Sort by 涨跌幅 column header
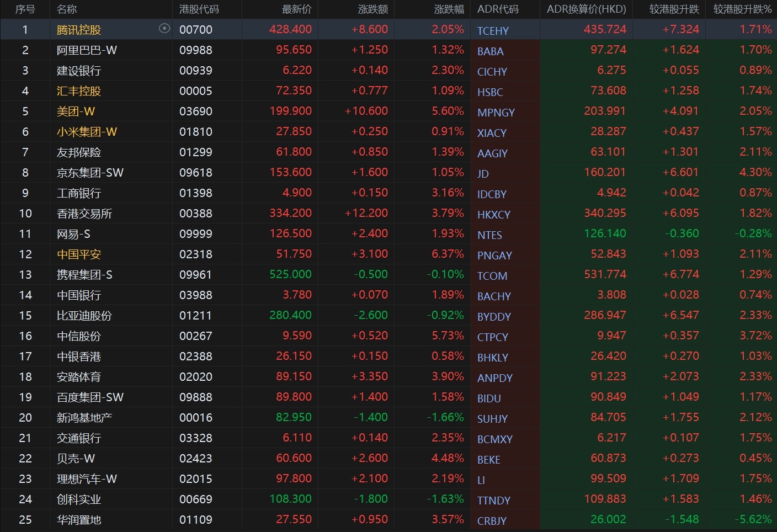Viewport: 777px width, 532px height. 449,9
